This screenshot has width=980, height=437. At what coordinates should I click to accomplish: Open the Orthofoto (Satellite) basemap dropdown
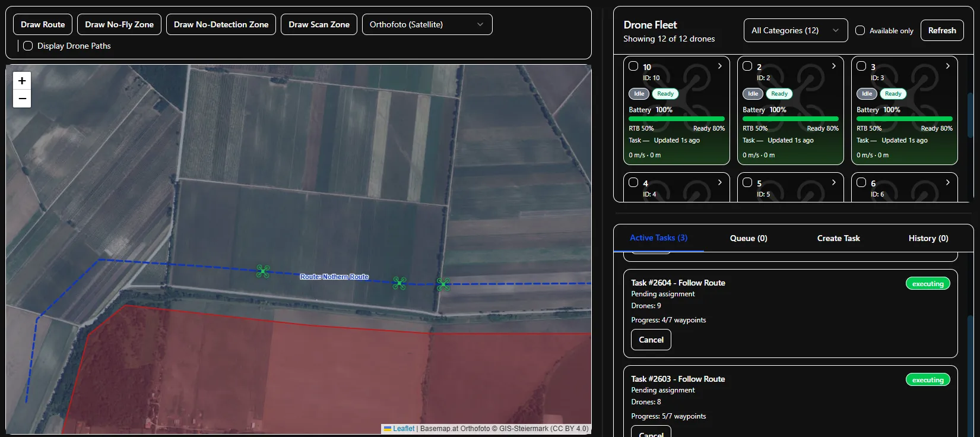click(427, 24)
